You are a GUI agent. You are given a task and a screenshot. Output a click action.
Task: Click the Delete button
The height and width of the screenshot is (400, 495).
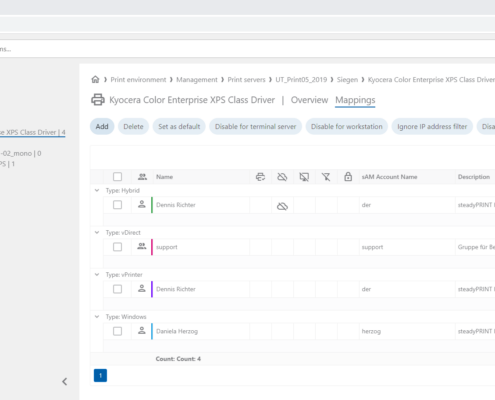[133, 126]
